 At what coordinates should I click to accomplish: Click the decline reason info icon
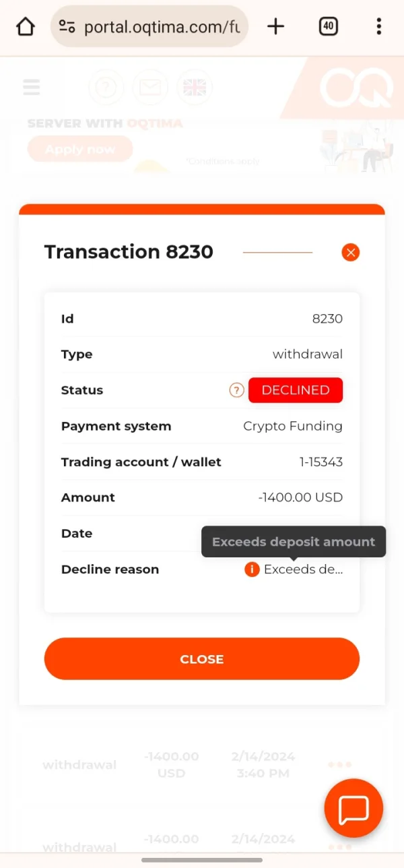[252, 569]
